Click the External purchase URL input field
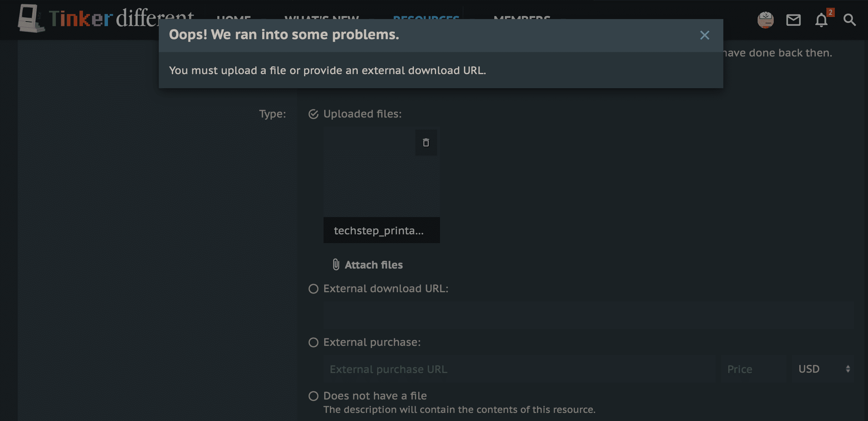The width and height of the screenshot is (868, 421). point(519,369)
